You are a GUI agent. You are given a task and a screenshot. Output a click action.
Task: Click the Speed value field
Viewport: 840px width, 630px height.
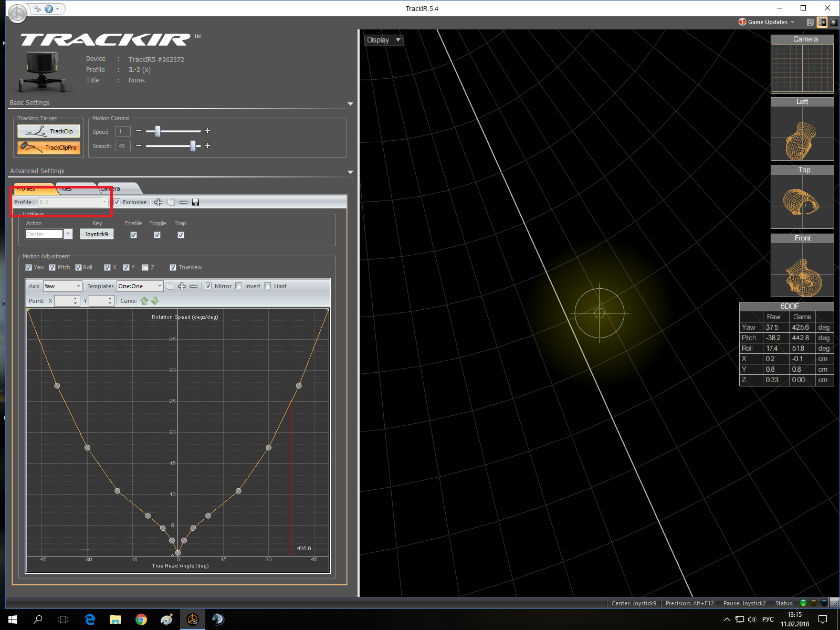(123, 131)
